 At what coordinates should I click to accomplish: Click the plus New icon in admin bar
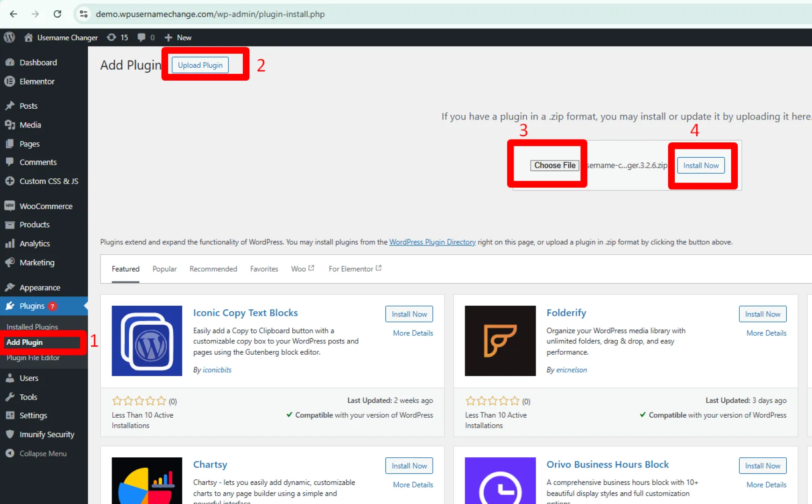[x=169, y=37]
